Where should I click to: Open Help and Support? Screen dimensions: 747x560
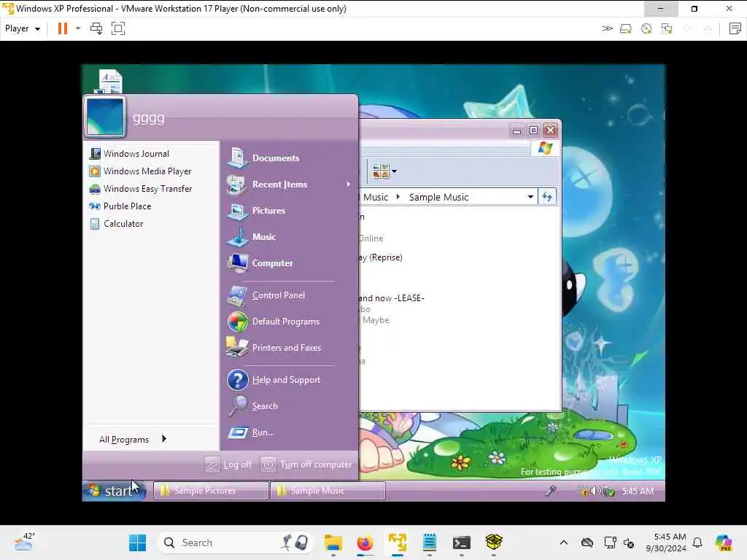tap(274, 380)
